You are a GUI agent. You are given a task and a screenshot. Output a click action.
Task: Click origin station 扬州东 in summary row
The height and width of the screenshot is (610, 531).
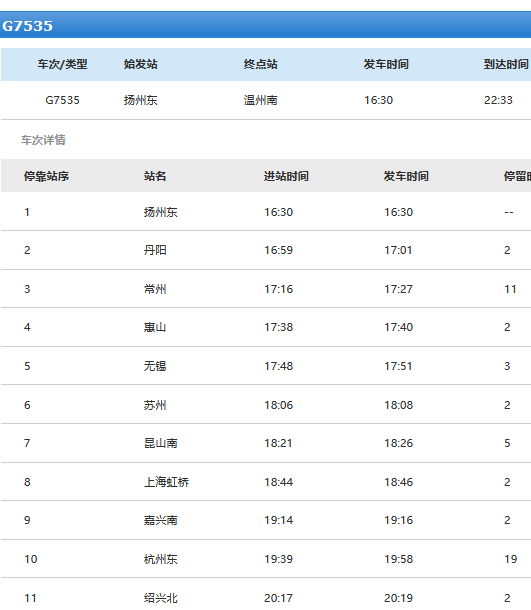140,100
